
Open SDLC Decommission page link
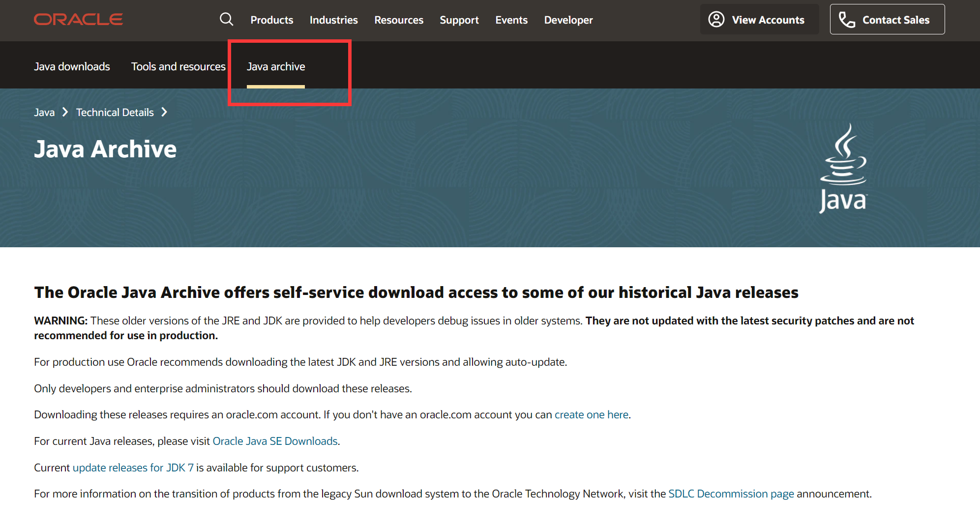[x=731, y=494]
